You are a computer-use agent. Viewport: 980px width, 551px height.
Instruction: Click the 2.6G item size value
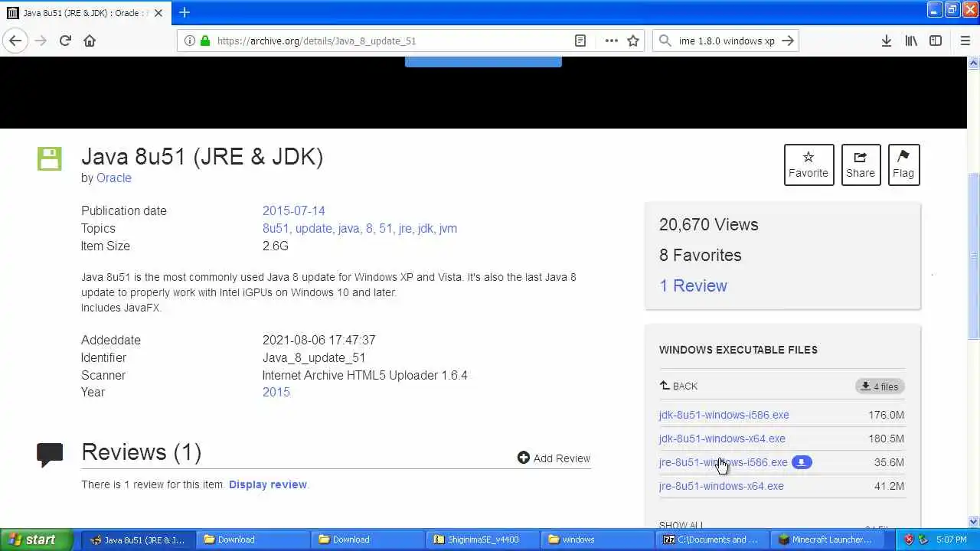point(275,246)
